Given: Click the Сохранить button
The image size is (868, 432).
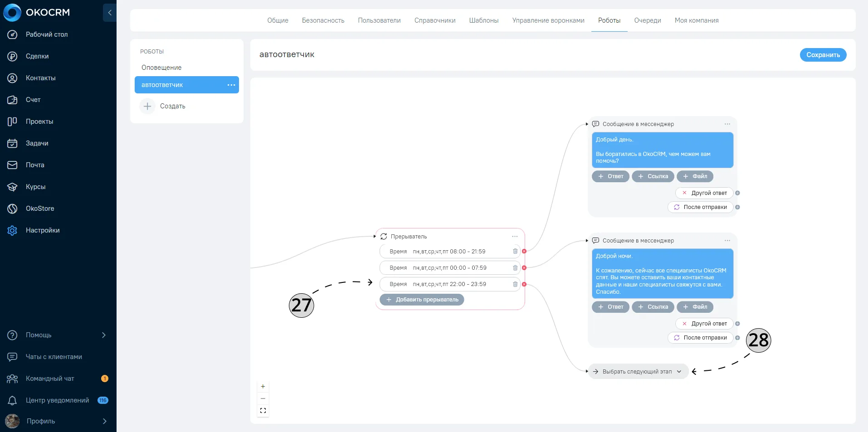Looking at the screenshot, I should 823,55.
